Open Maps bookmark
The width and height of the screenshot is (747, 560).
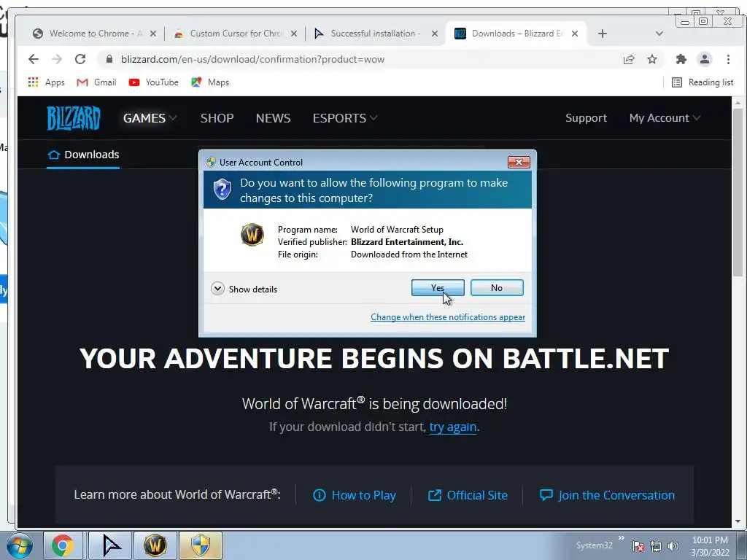(210, 82)
